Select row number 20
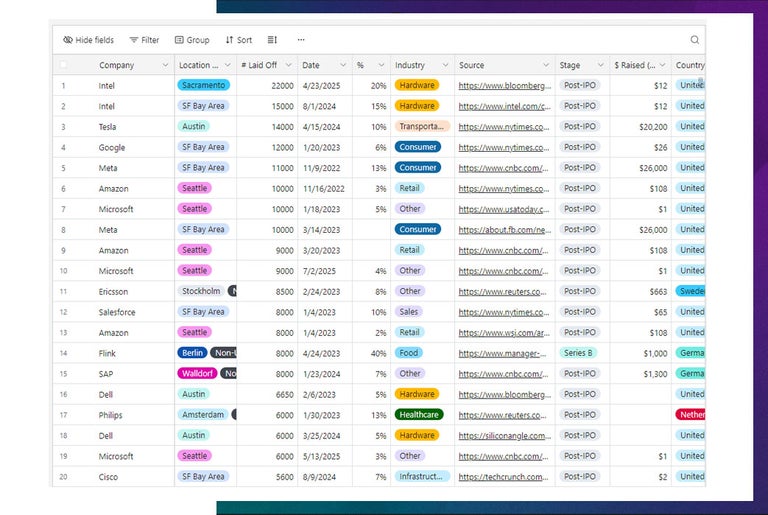768x515 pixels. point(63,476)
